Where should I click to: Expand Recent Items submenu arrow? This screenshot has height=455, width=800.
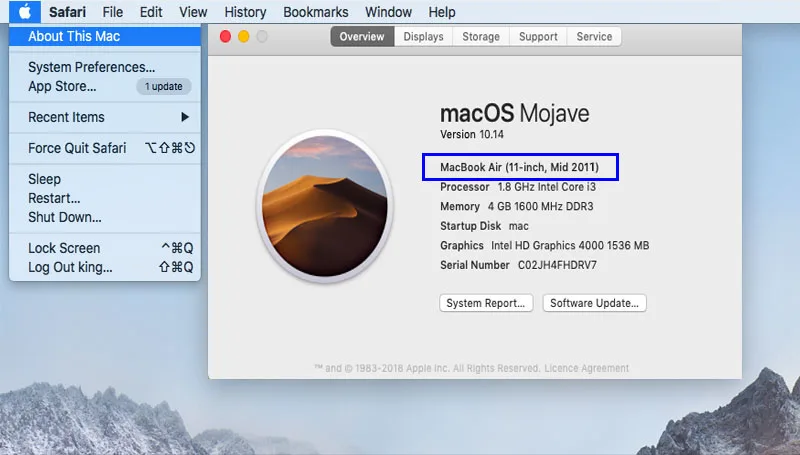point(185,117)
